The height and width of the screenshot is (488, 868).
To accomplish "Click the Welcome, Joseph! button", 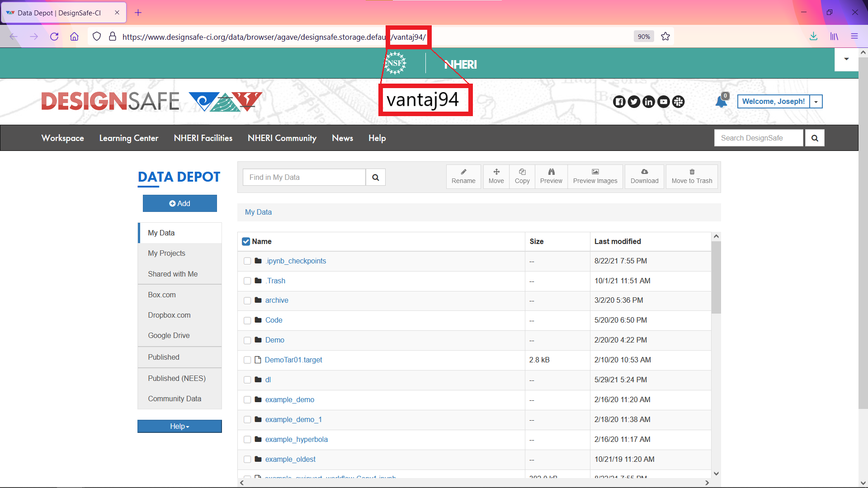I will [x=774, y=102].
